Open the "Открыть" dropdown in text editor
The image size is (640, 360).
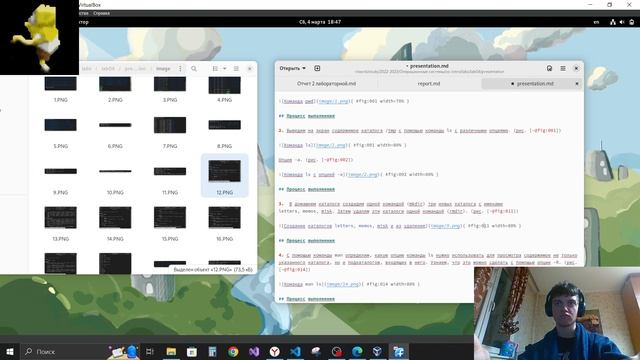click(292, 68)
